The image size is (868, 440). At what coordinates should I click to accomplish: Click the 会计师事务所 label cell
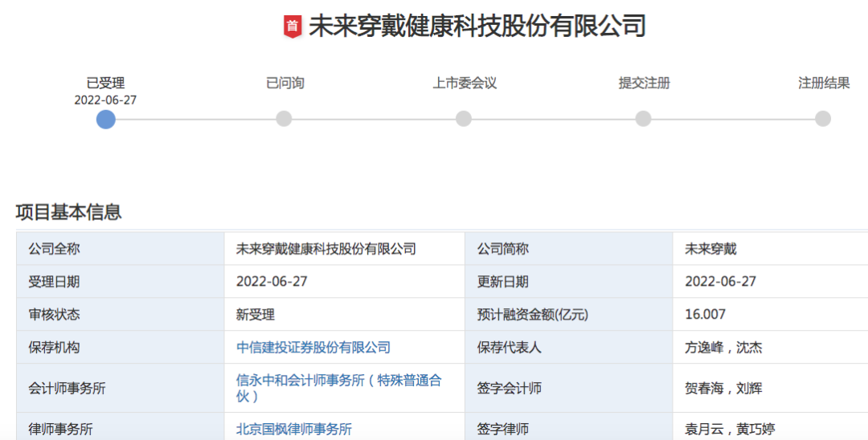(120, 388)
